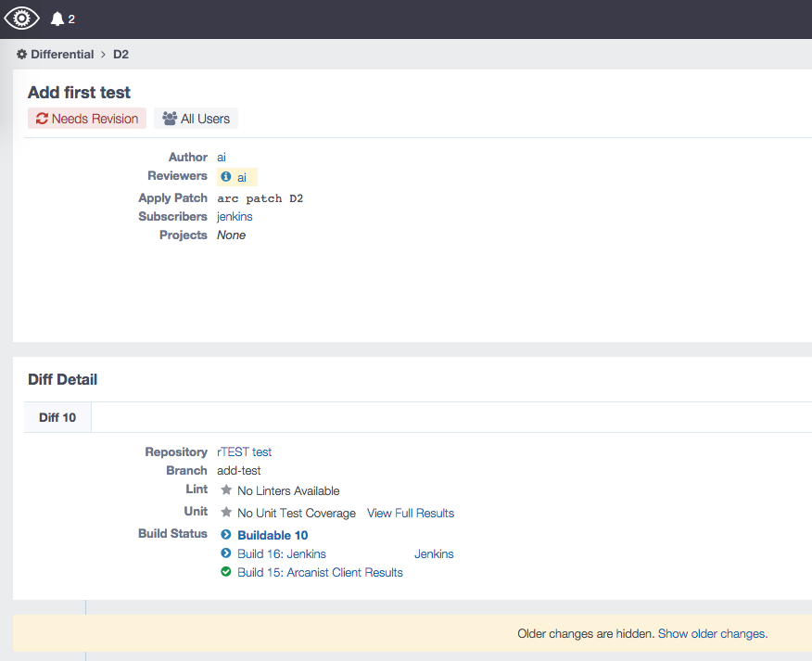The image size is (812, 661).
Task: Go to Differential in the breadcrumb
Action: (x=62, y=55)
